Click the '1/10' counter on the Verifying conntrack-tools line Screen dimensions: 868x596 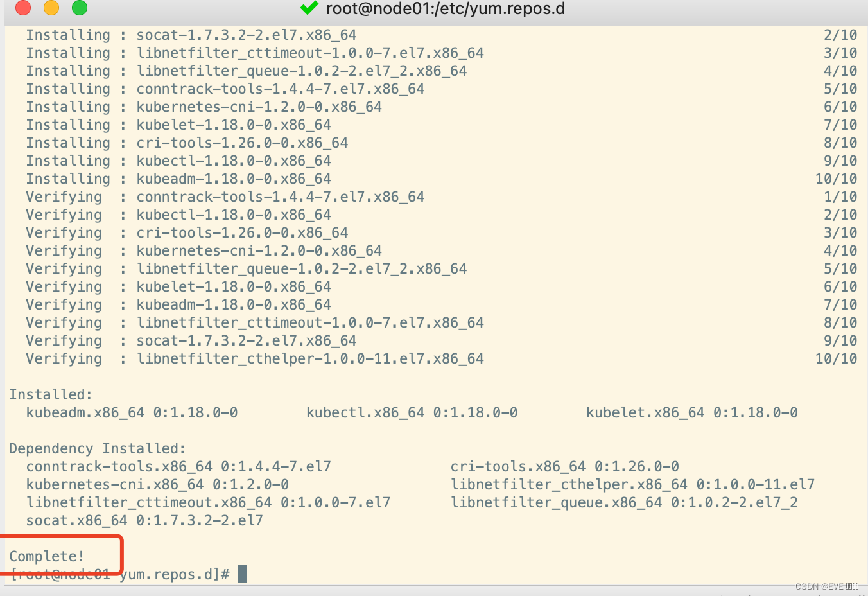pos(840,197)
